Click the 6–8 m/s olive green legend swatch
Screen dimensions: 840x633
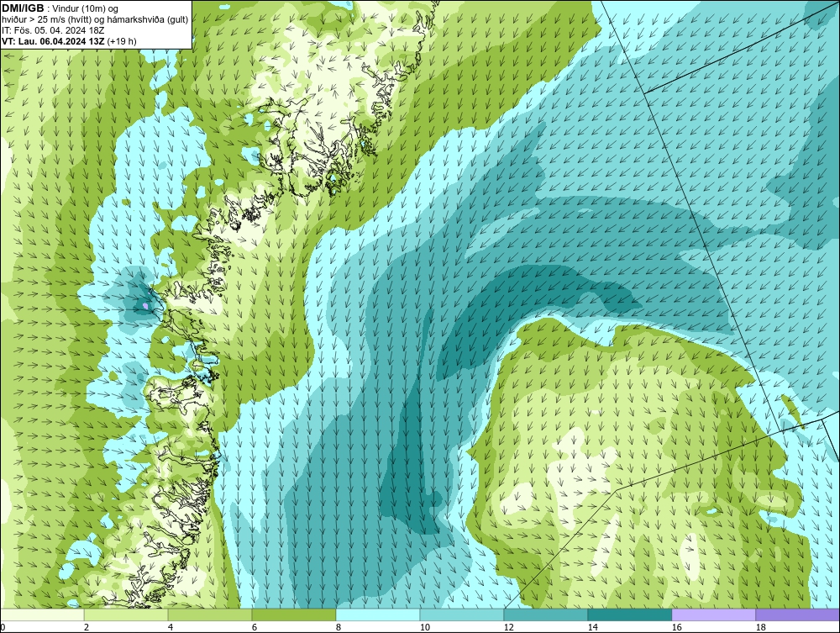point(293,615)
